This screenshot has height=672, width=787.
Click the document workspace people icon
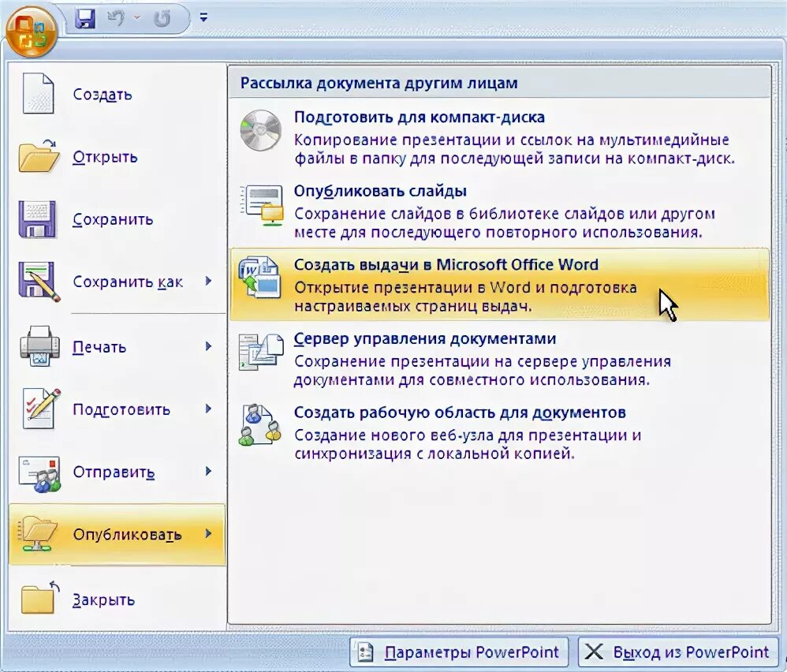(259, 425)
